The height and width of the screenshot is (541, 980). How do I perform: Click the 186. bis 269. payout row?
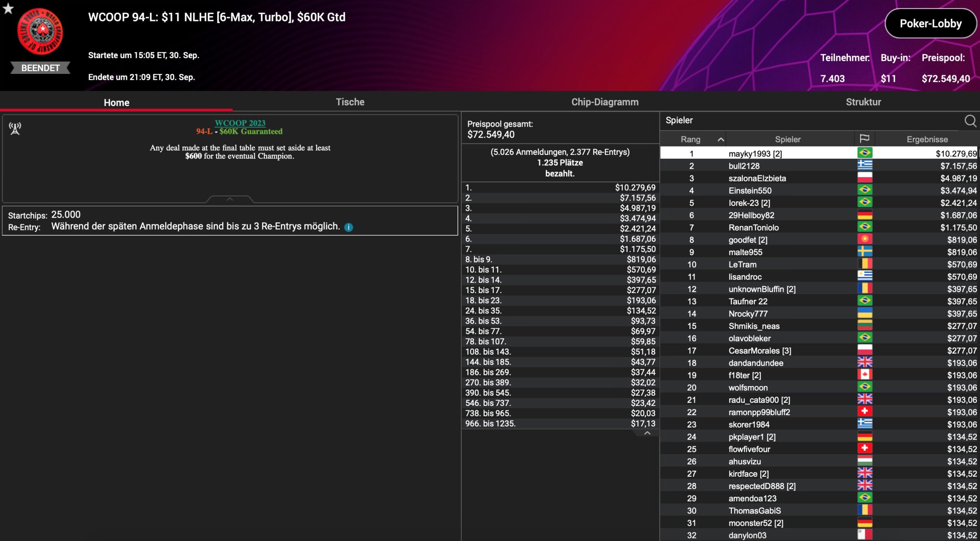tap(560, 372)
